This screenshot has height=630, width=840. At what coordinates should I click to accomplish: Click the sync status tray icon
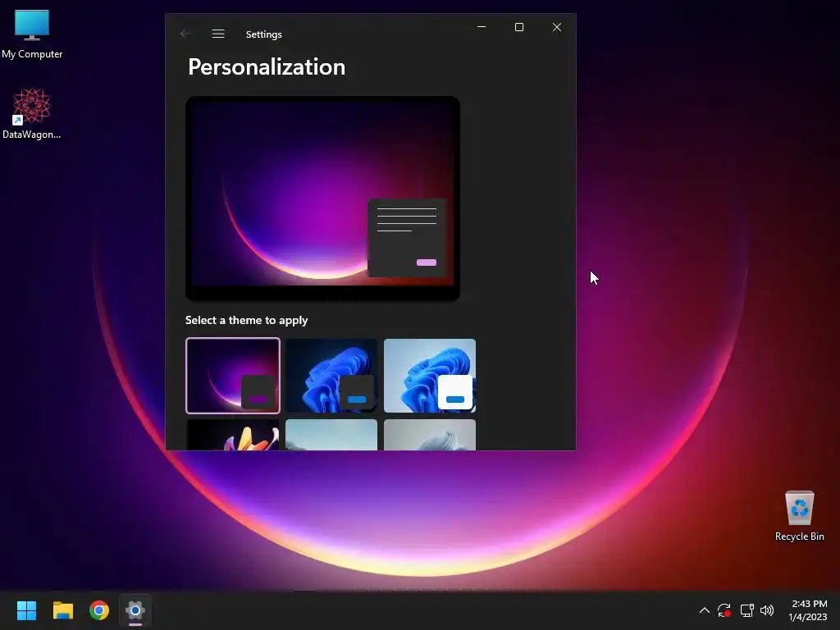point(724,610)
